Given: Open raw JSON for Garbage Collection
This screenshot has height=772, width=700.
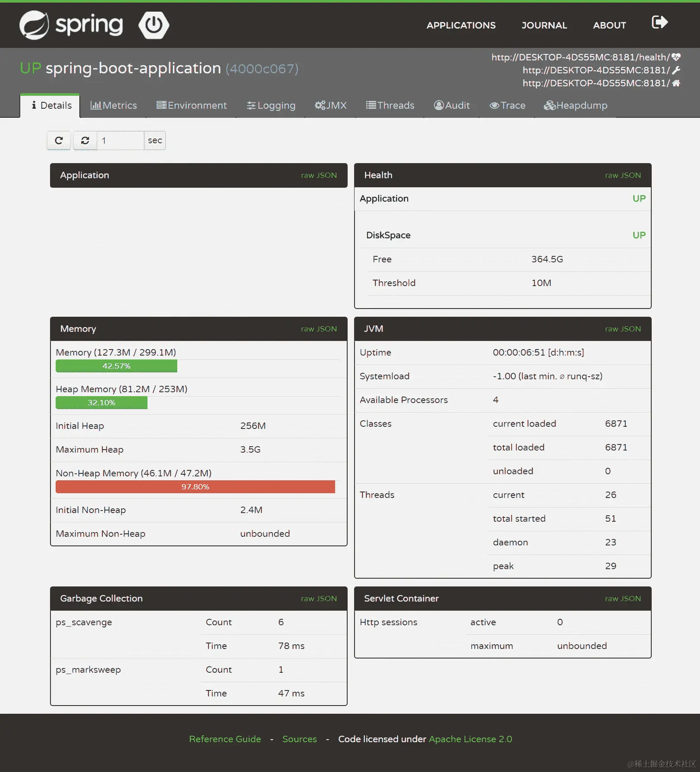Looking at the screenshot, I should click(x=319, y=599).
